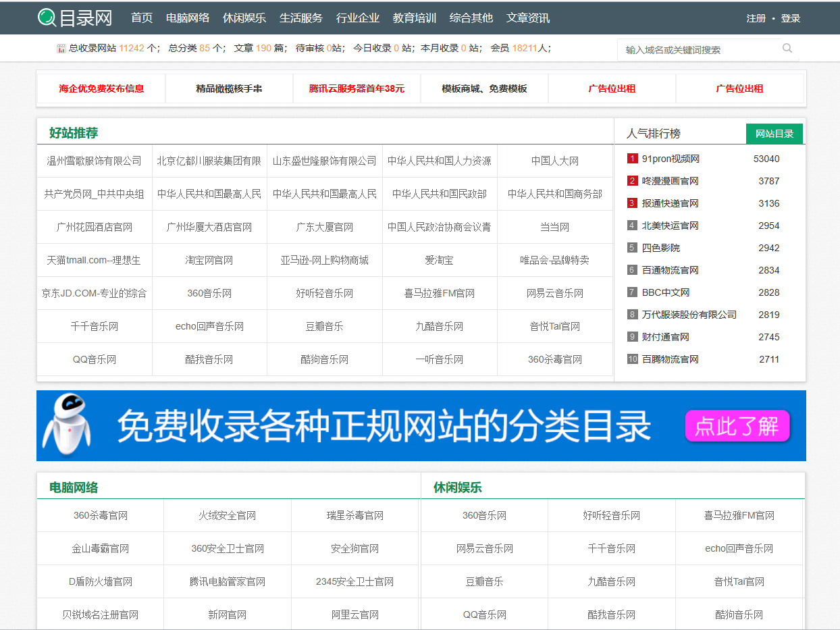The image size is (840, 630).
Task: Click 2345安全卫士官网 link
Action: tap(355, 581)
